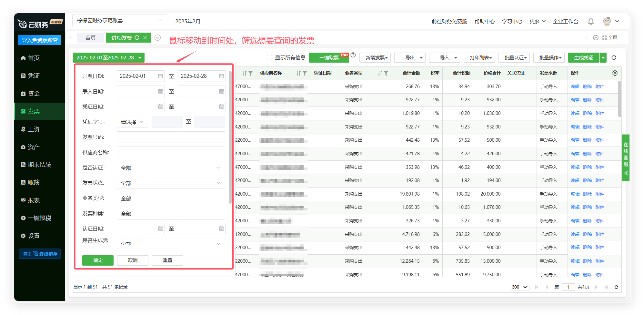Click the green 确定 button

click(x=98, y=260)
